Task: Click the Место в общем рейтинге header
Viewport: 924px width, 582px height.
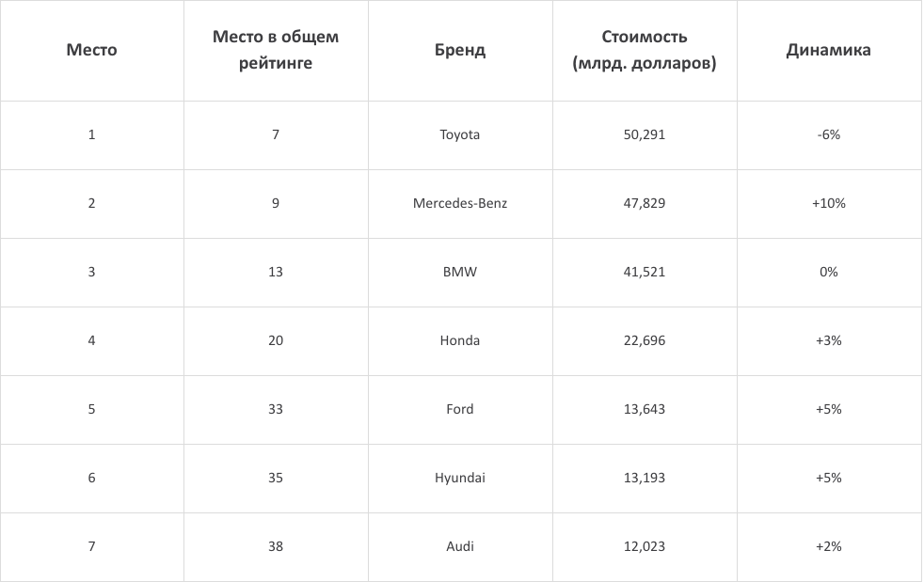Action: point(276,50)
